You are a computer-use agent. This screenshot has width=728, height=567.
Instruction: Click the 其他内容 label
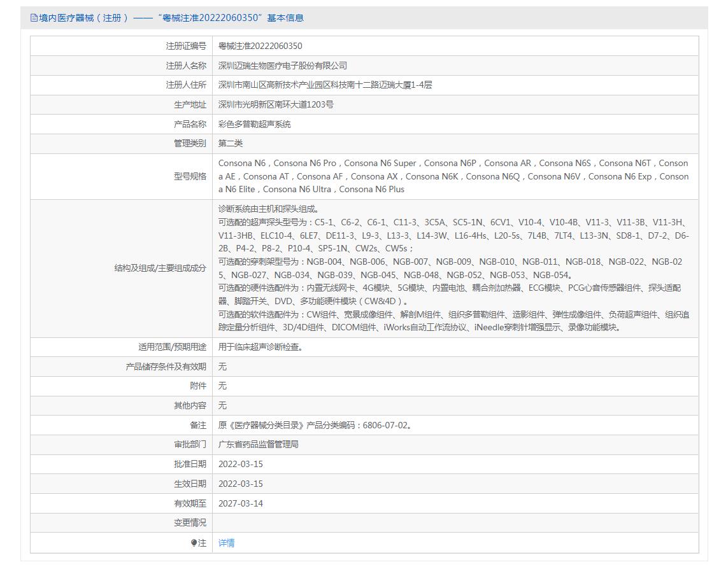point(190,405)
